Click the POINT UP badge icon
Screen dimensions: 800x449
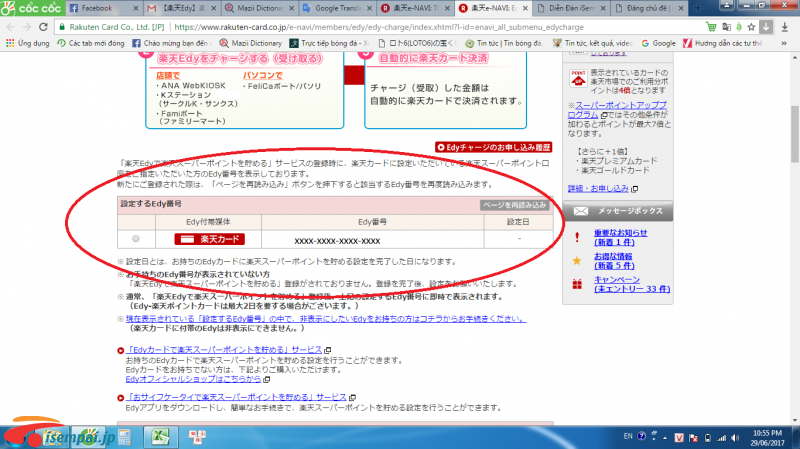578,79
